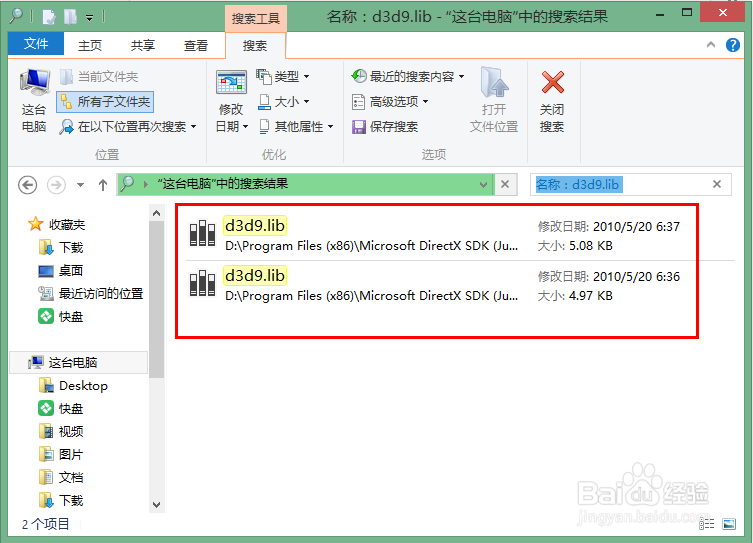Collapse the ribbon with the chevron
The height and width of the screenshot is (543, 753).
[711, 45]
